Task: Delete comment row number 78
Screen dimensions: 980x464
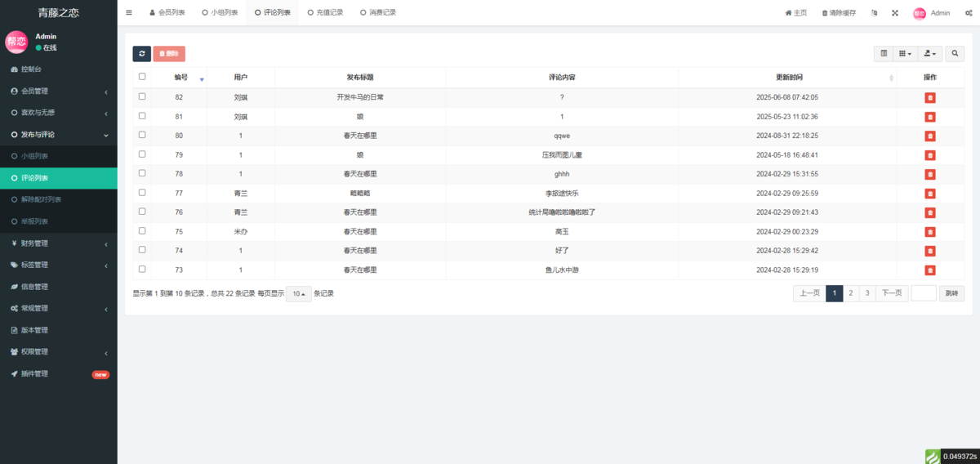Action: [930, 174]
